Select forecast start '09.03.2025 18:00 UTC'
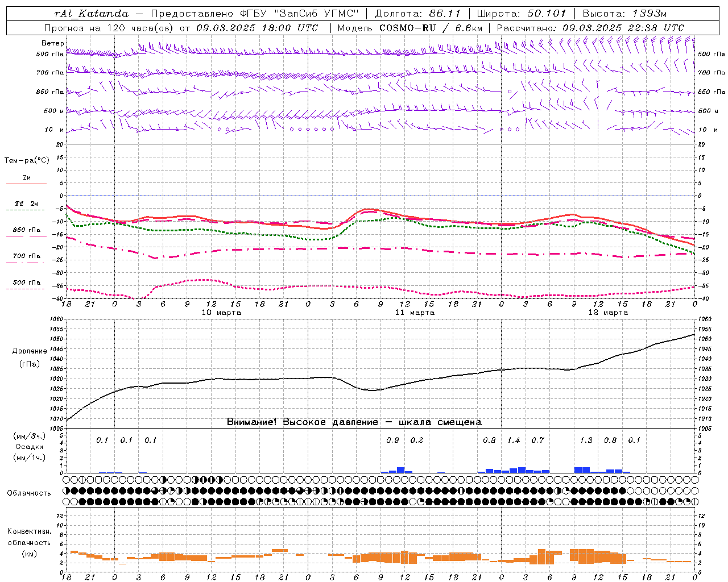 tap(257, 28)
